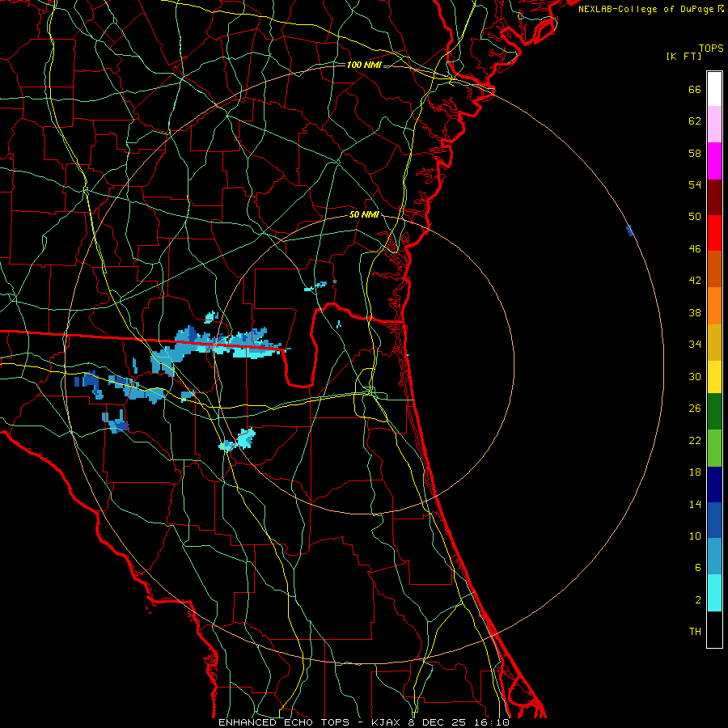Click the 50 value on the scale
The height and width of the screenshot is (728, 728).
click(x=695, y=217)
